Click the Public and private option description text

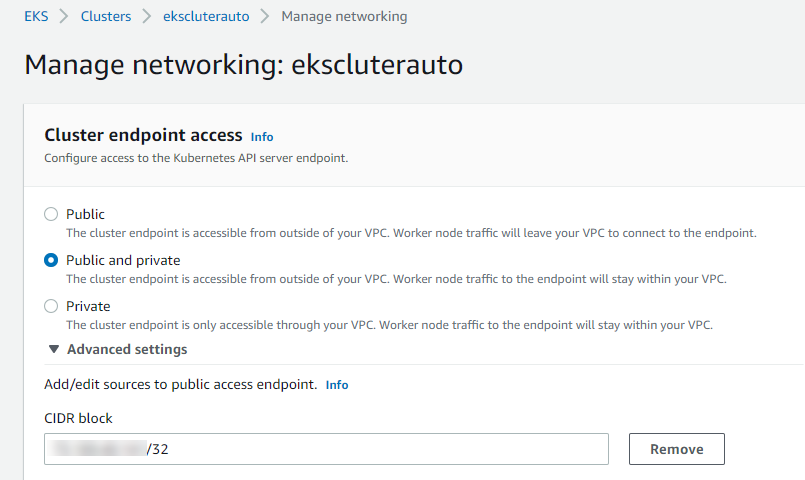coord(395,279)
